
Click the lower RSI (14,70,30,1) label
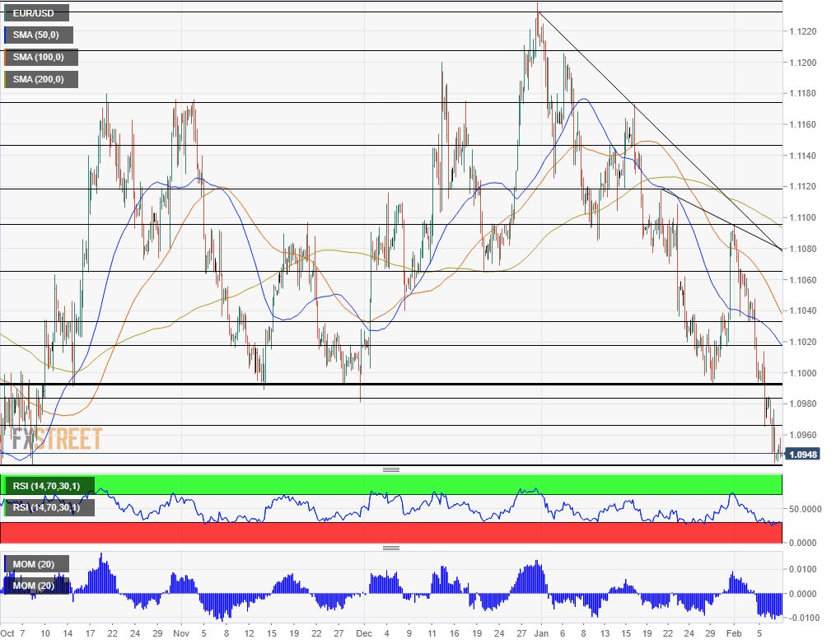tap(47, 507)
